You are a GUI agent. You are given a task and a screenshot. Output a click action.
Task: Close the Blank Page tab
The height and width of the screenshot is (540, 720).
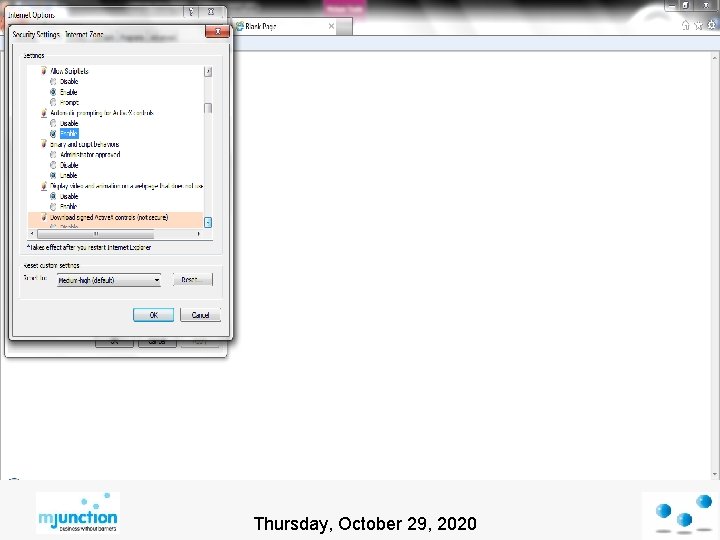click(331, 26)
